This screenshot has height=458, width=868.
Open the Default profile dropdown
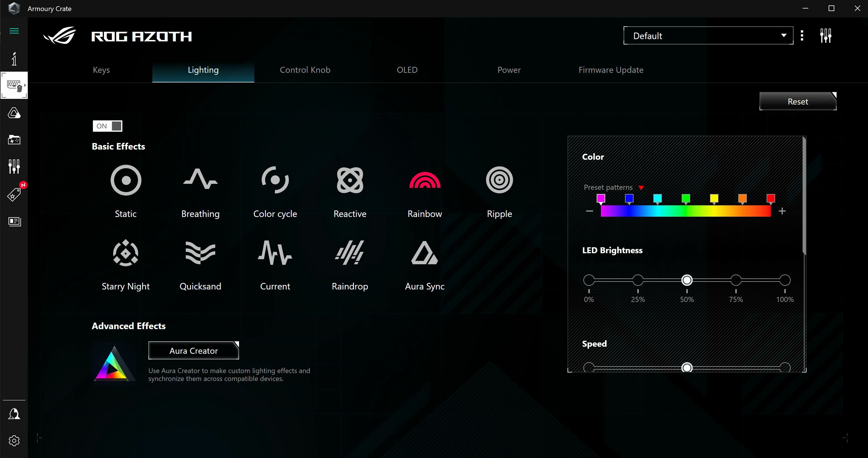(x=708, y=35)
